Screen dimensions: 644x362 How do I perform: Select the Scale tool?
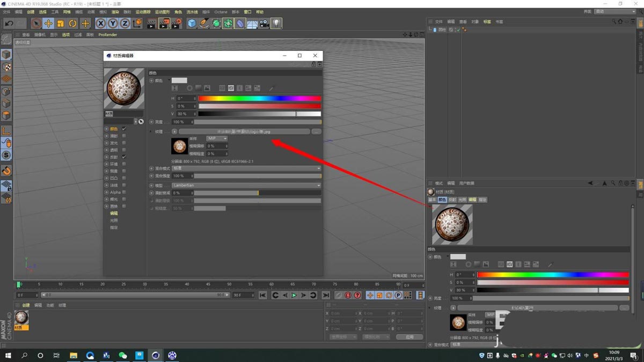point(61,23)
